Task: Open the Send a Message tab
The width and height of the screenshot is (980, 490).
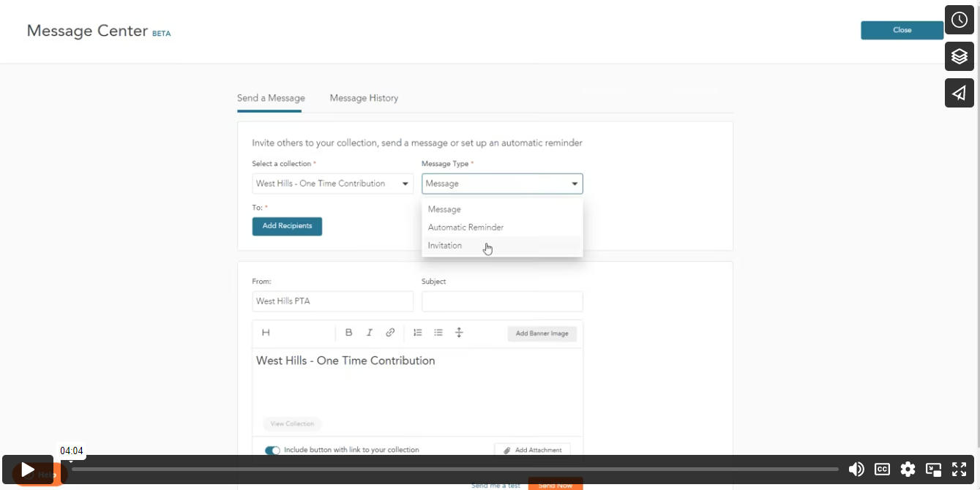Action: click(x=271, y=98)
